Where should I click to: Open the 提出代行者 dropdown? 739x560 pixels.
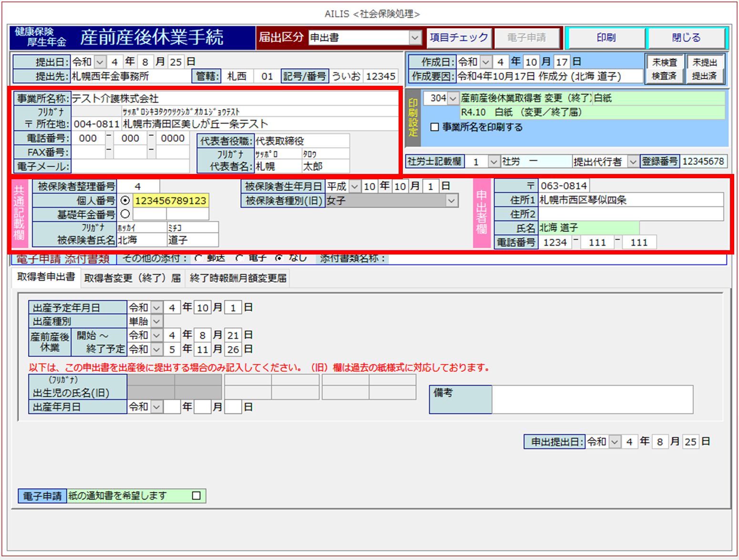point(633,162)
